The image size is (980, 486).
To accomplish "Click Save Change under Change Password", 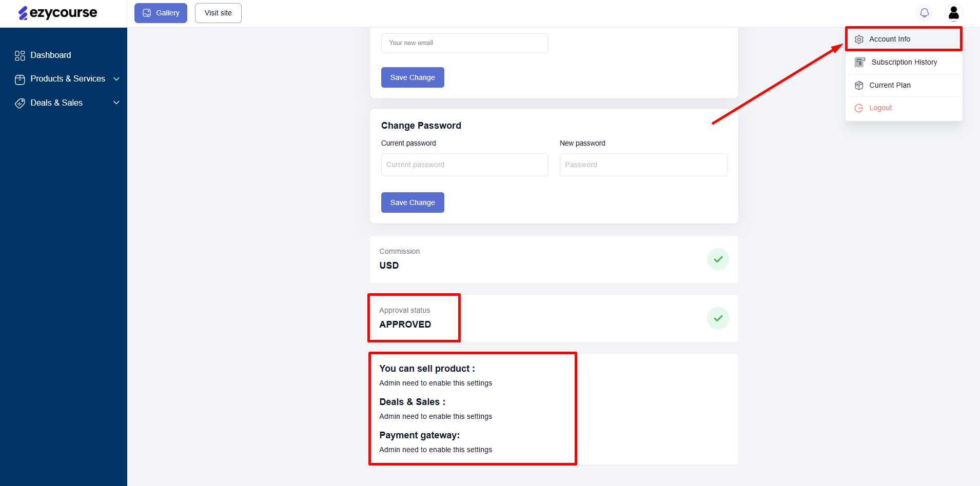I will click(x=413, y=202).
